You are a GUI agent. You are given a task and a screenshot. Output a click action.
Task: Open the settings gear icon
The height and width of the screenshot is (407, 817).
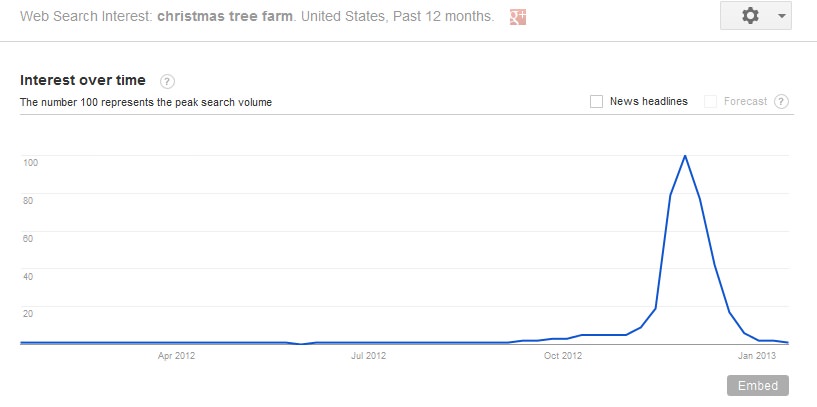[750, 16]
